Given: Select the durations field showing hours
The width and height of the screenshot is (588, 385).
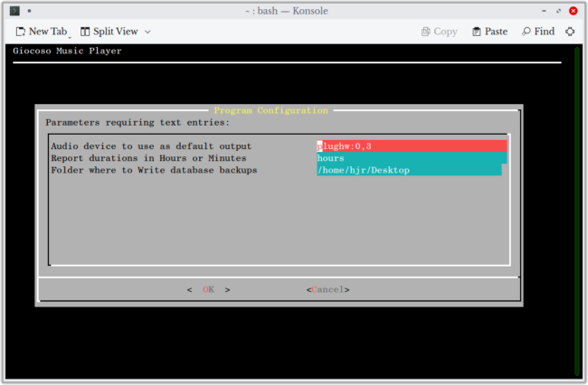Looking at the screenshot, I should pos(412,158).
